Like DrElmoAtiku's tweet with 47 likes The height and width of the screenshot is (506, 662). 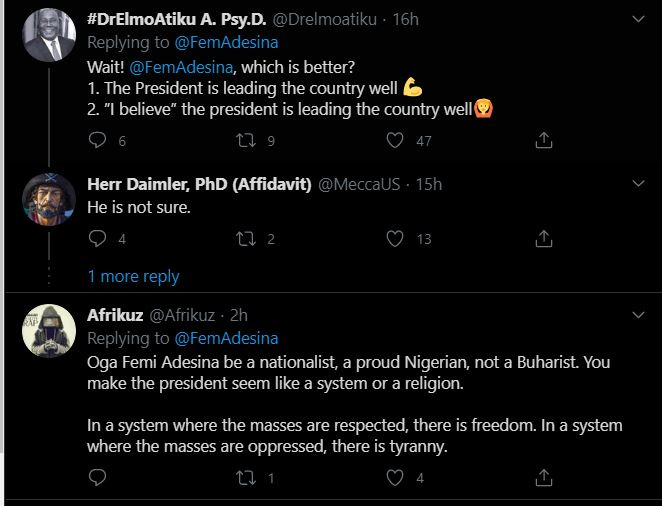(395, 141)
